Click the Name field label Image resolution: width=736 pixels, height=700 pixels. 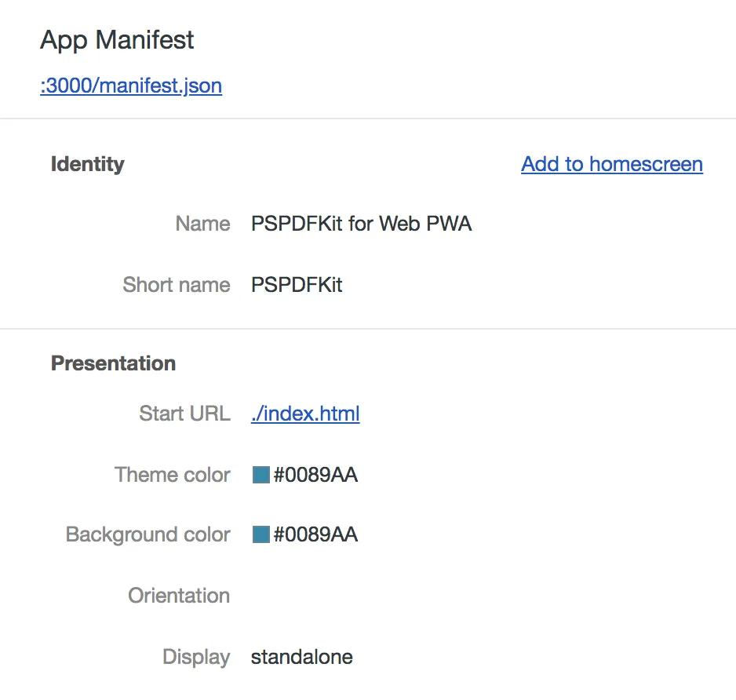click(x=202, y=224)
